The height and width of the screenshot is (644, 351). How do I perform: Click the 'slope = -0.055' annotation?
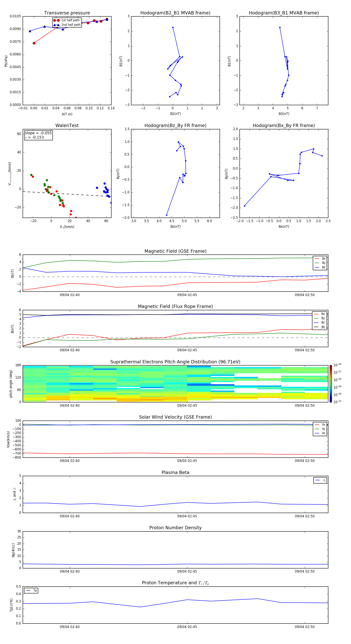(38, 133)
